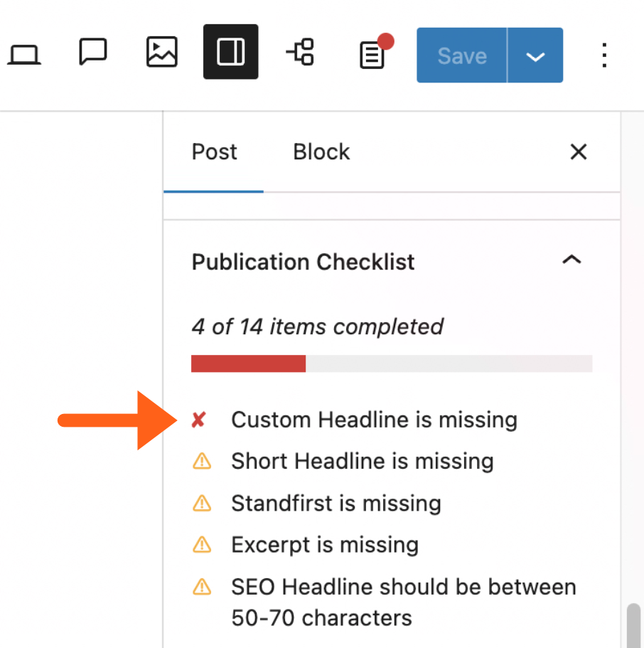Screen dimensions: 644x648
Task: Click the red checklist progress bar
Action: 248,363
